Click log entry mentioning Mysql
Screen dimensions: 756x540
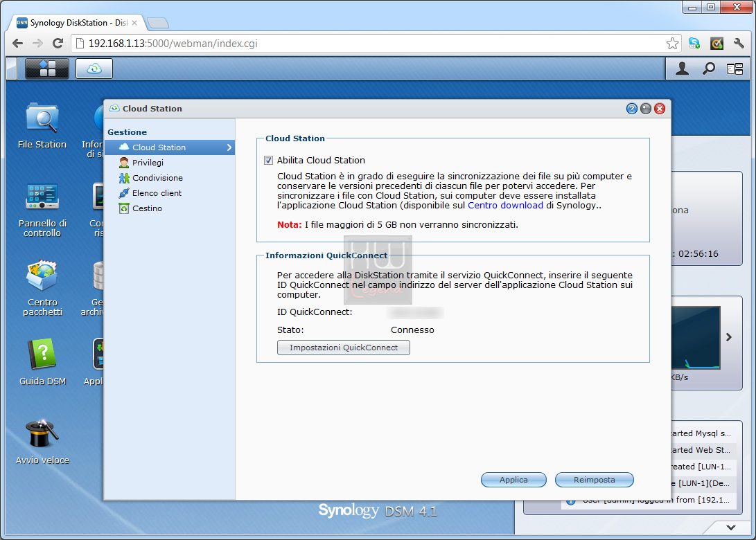(702, 433)
